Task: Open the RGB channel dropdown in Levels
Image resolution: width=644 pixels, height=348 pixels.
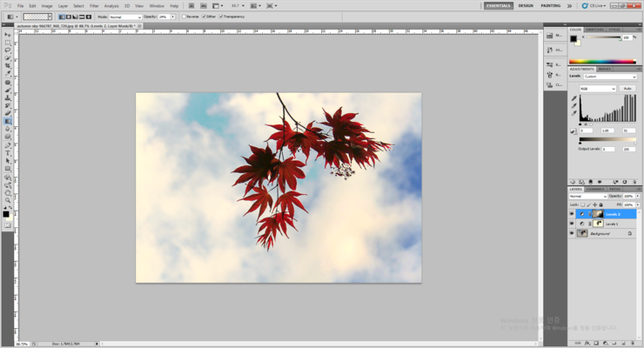Action: click(x=598, y=88)
